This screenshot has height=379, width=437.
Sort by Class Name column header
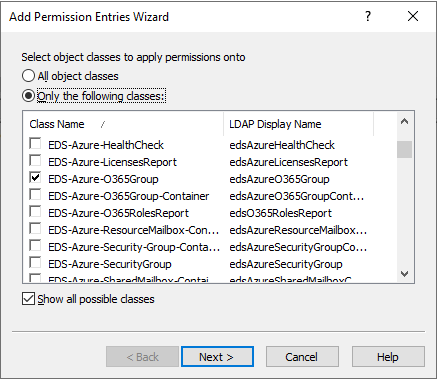tap(123, 124)
